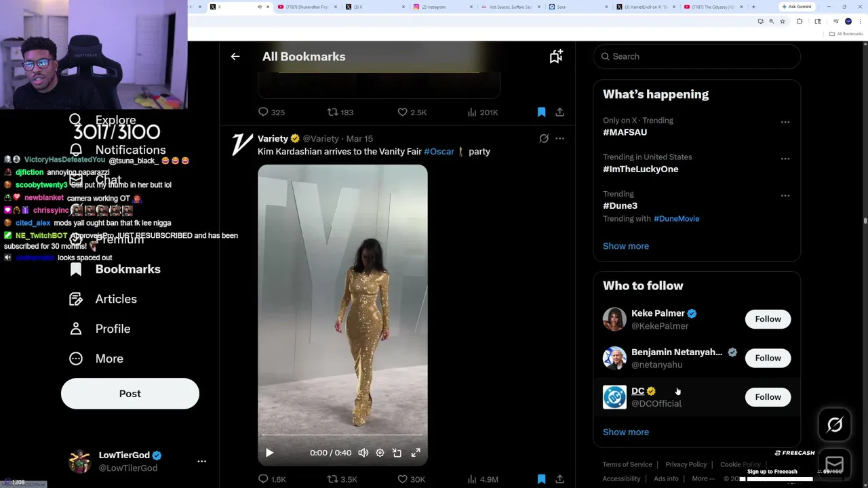The image size is (868, 488).
Task: Click the Variety profile avatar
Action: tap(242, 144)
